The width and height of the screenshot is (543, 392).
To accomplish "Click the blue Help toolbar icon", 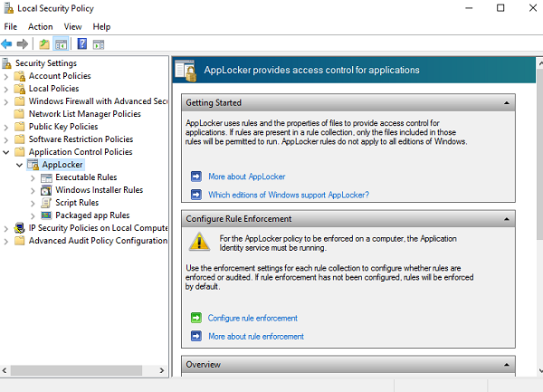I will point(81,43).
